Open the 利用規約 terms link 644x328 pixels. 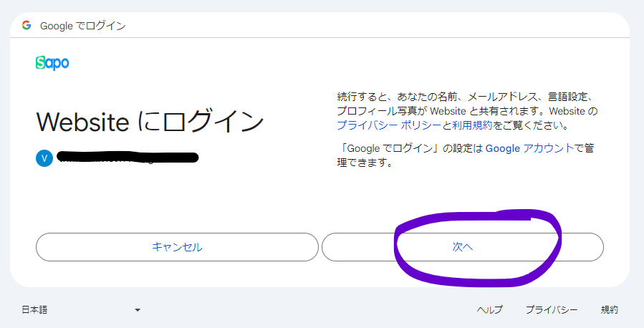(472, 125)
